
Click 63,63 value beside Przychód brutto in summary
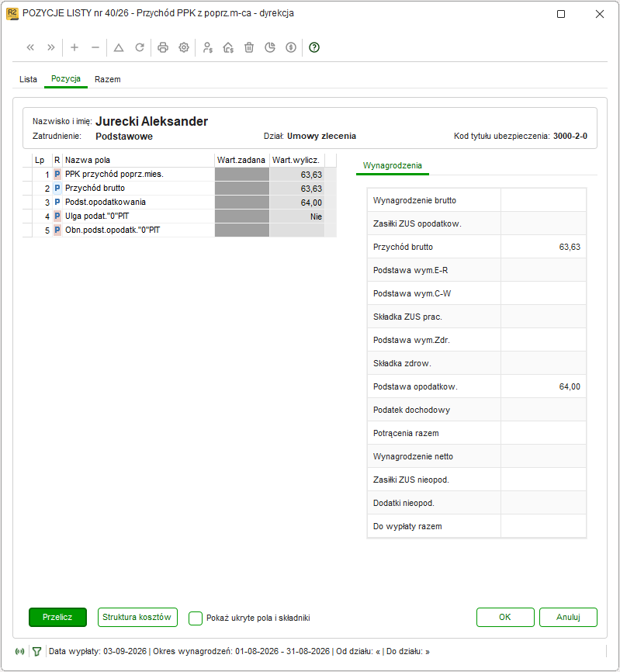tap(570, 247)
